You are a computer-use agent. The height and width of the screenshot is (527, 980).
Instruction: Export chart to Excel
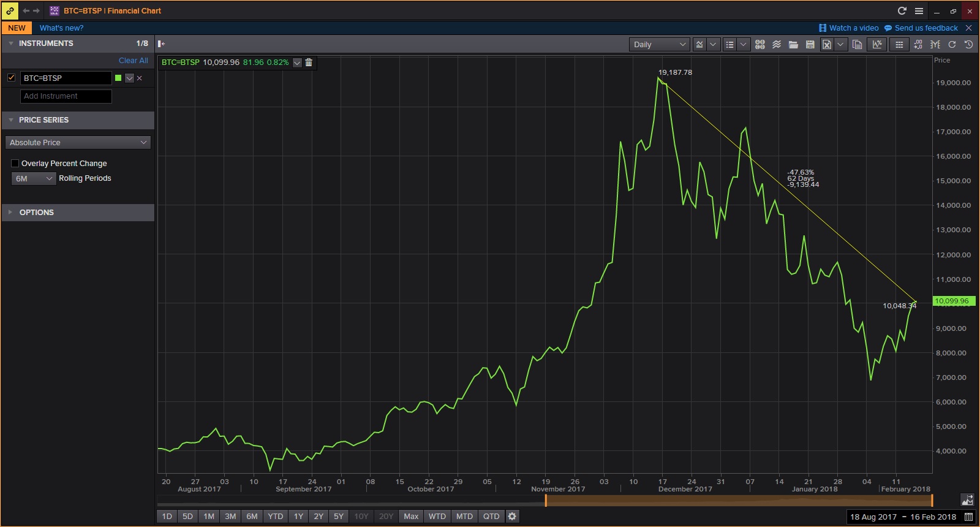(827, 44)
